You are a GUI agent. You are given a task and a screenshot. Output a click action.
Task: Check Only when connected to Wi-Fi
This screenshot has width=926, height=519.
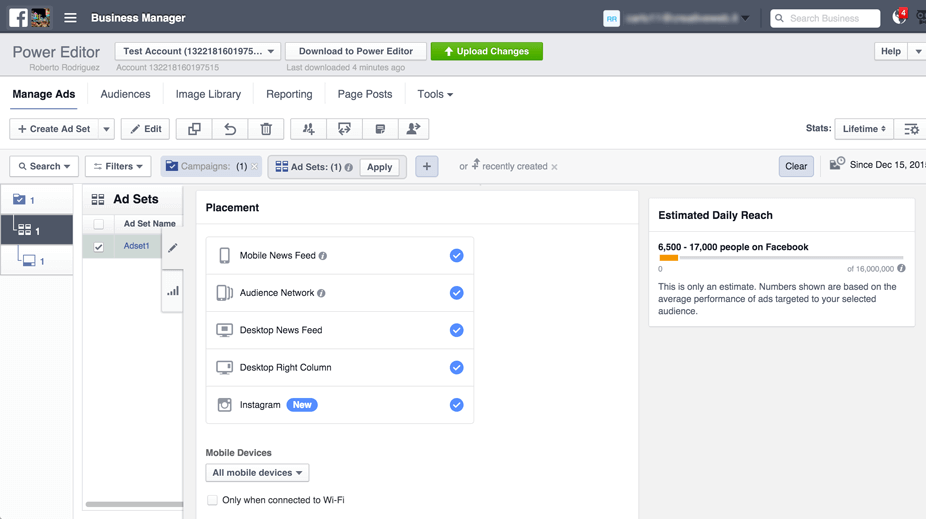click(212, 500)
